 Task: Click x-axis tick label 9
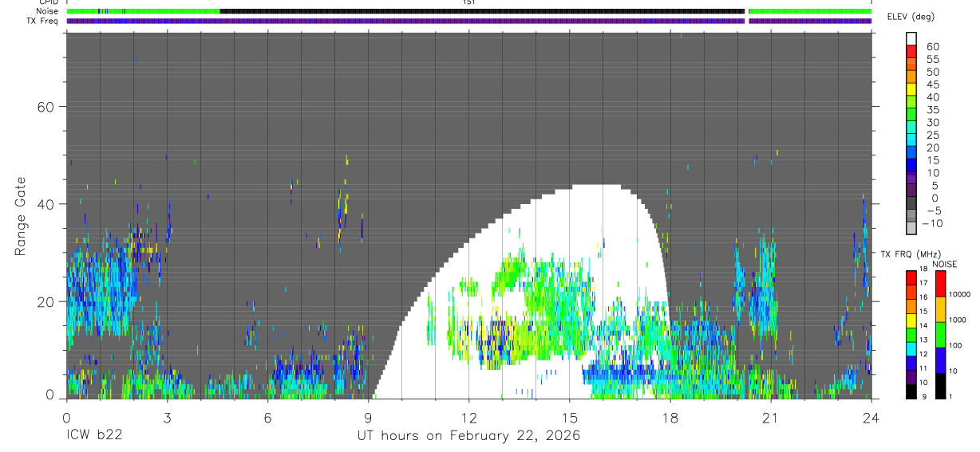(x=368, y=418)
